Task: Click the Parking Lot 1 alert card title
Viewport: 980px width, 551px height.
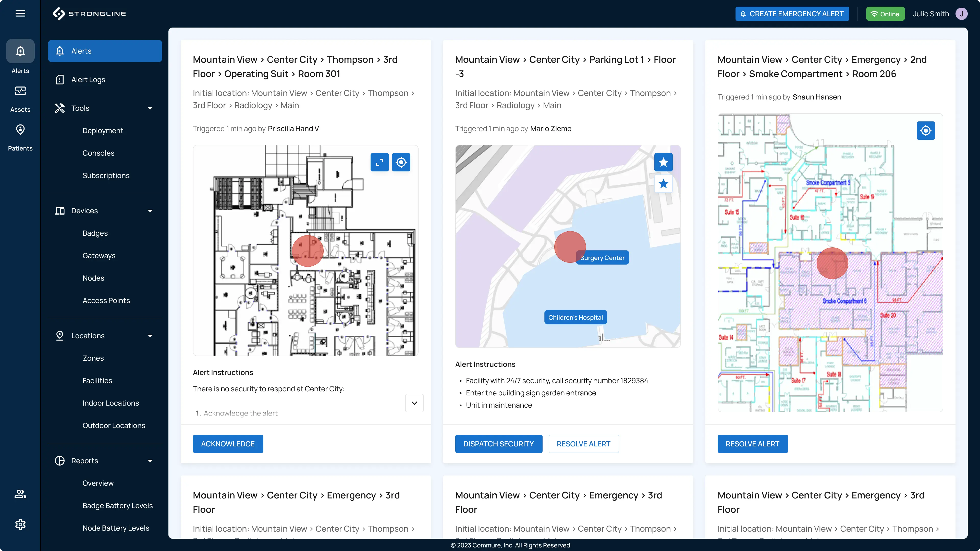Action: [565, 67]
